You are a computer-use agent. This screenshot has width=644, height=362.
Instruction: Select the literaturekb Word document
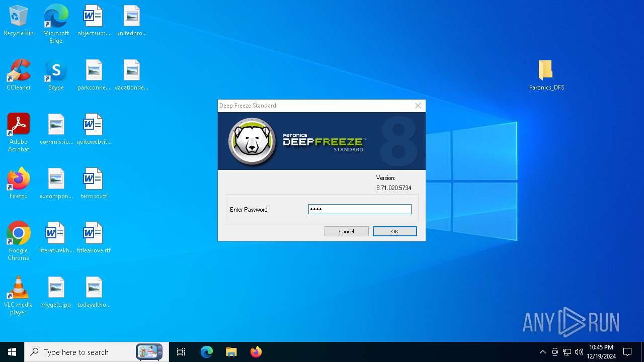click(x=56, y=238)
